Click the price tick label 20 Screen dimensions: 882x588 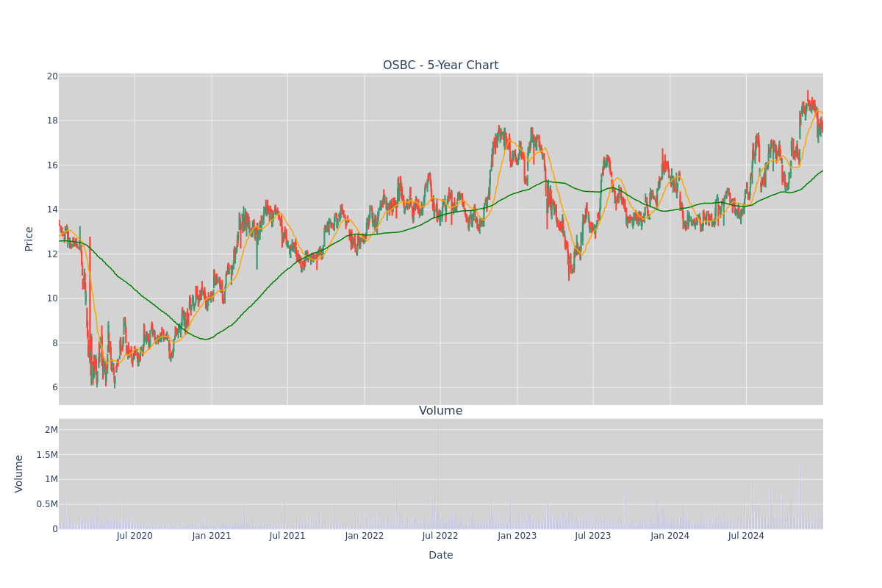click(52, 76)
